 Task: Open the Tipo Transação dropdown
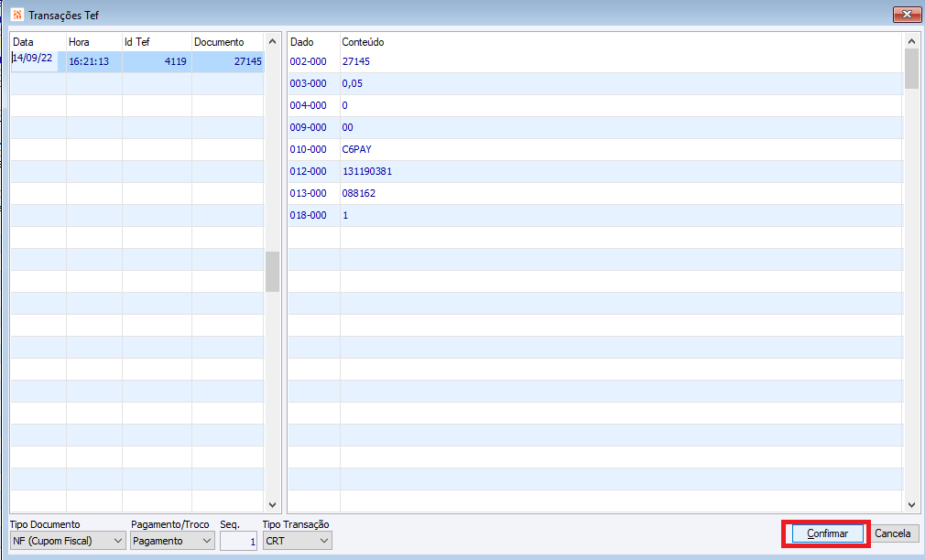click(x=298, y=541)
